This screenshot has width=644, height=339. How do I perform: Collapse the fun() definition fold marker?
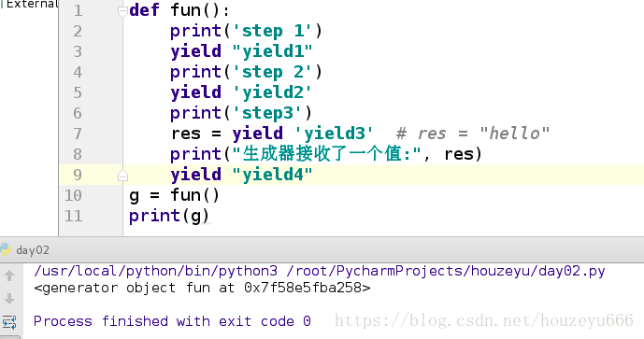[122, 11]
